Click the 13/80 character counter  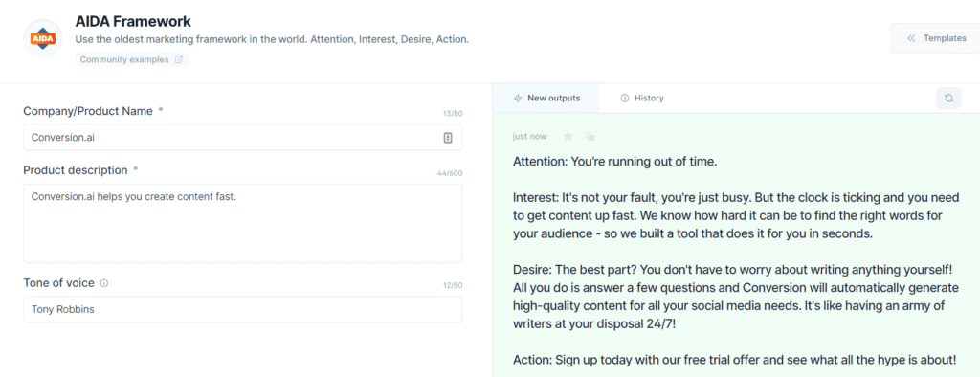click(453, 114)
